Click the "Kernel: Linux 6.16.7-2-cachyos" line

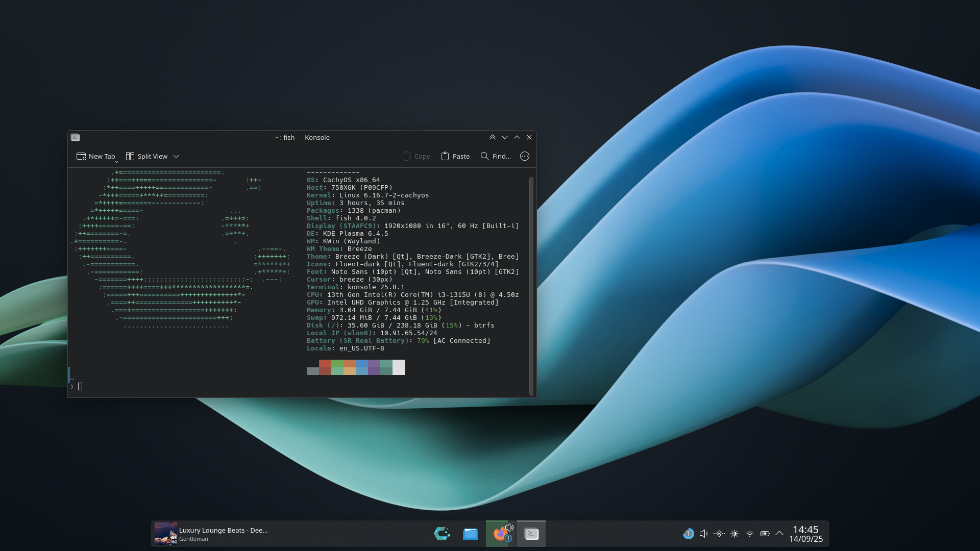click(368, 195)
